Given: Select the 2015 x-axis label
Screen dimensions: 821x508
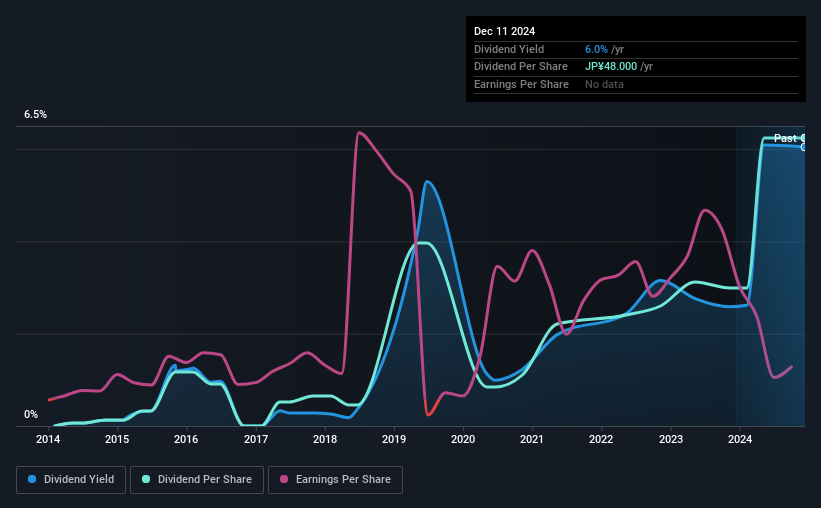Looking at the screenshot, I should (117, 439).
